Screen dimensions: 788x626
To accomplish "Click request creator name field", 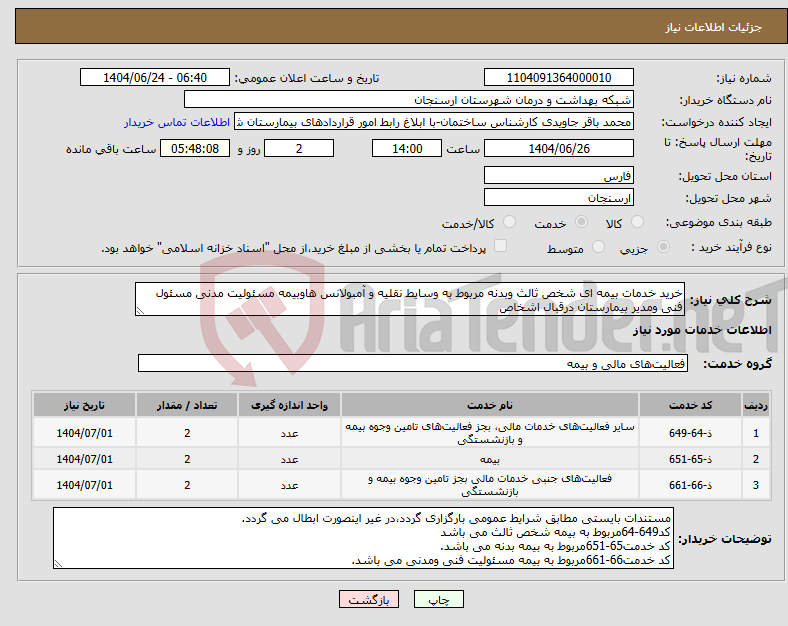I will pyautogui.click(x=434, y=122).
